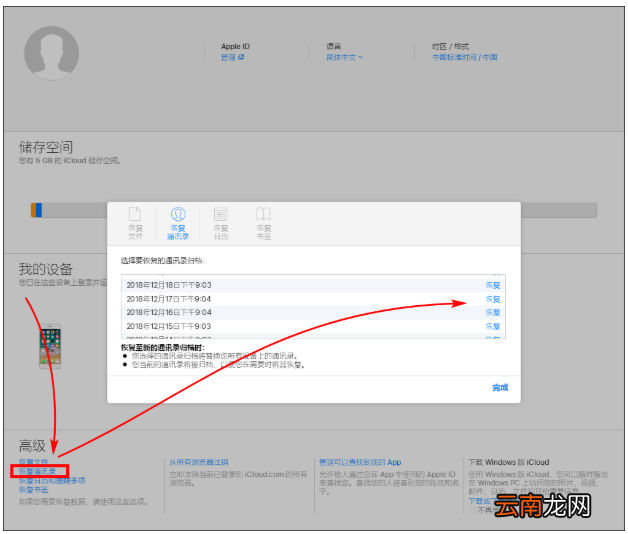This screenshot has width=628, height=534.
Task: Switch to the 恢复书签 bookmarks tab
Action: (264, 223)
